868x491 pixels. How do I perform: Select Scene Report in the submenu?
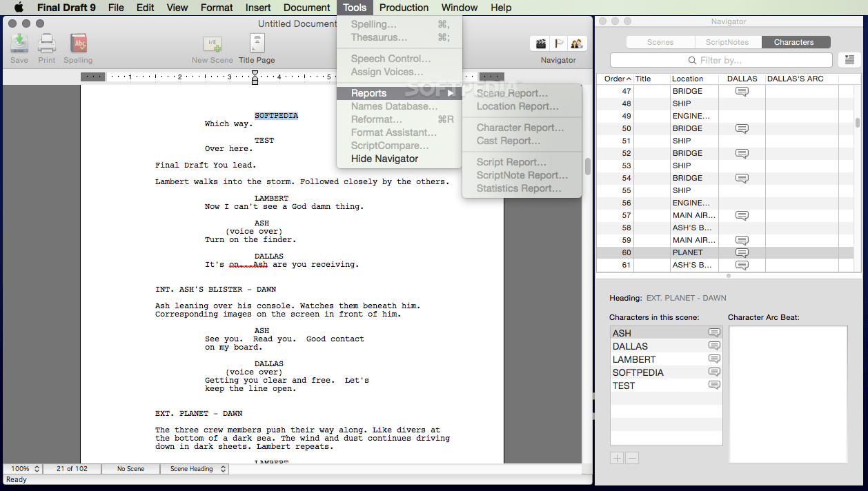522,93
